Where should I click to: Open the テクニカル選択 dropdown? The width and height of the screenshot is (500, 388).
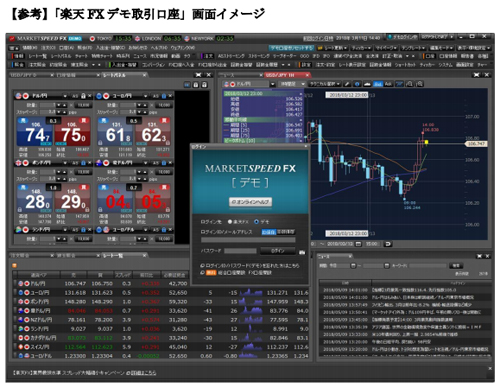click(x=325, y=84)
